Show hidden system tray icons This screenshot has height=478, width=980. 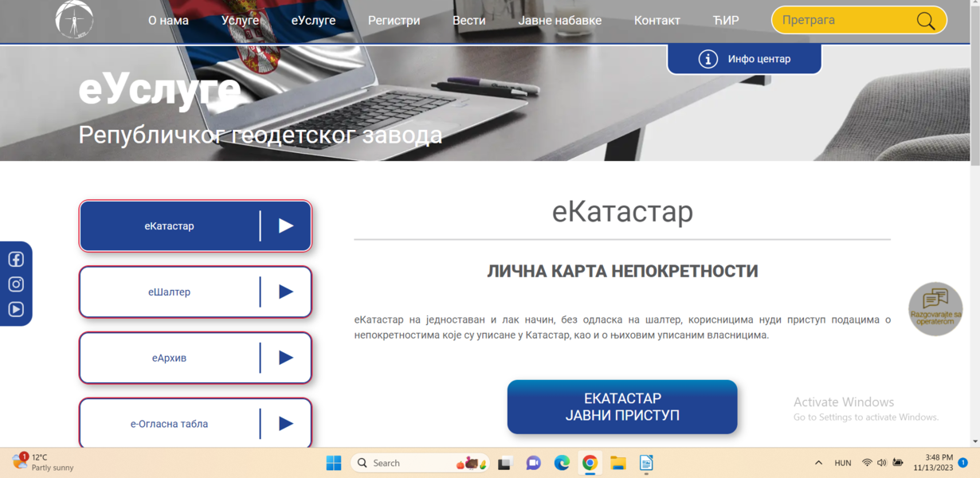[x=818, y=463]
